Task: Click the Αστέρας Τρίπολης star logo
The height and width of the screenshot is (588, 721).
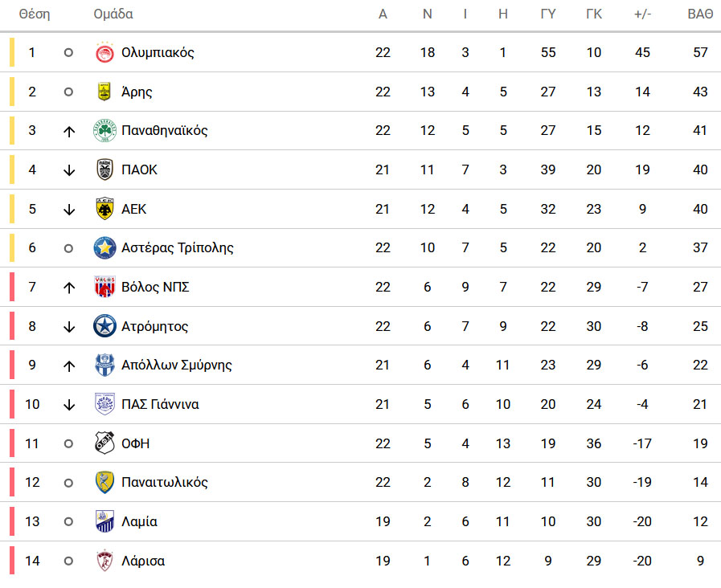Action: click(104, 248)
